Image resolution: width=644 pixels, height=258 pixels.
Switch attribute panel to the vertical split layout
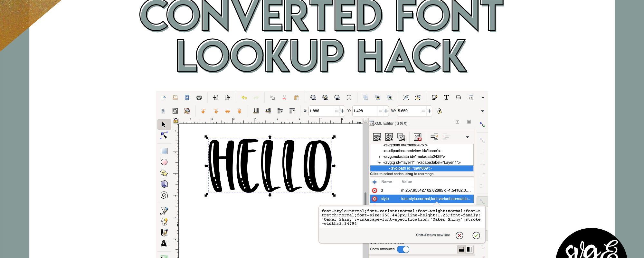469,249
